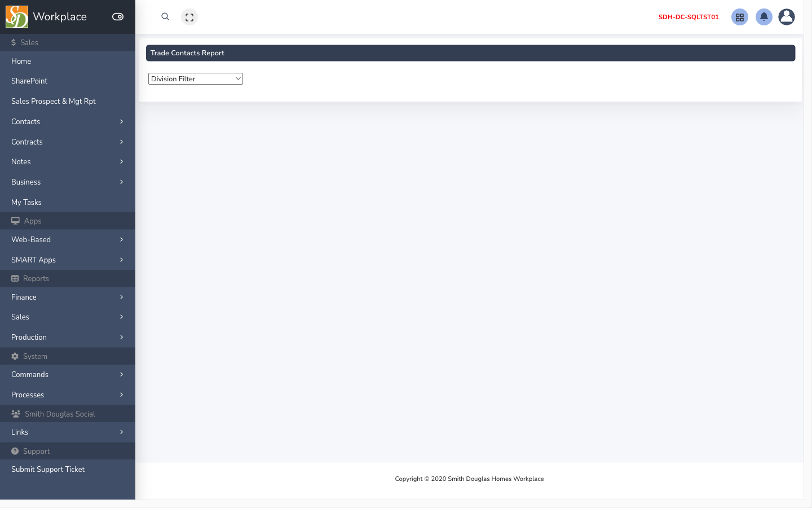Open notifications bell

point(764,17)
